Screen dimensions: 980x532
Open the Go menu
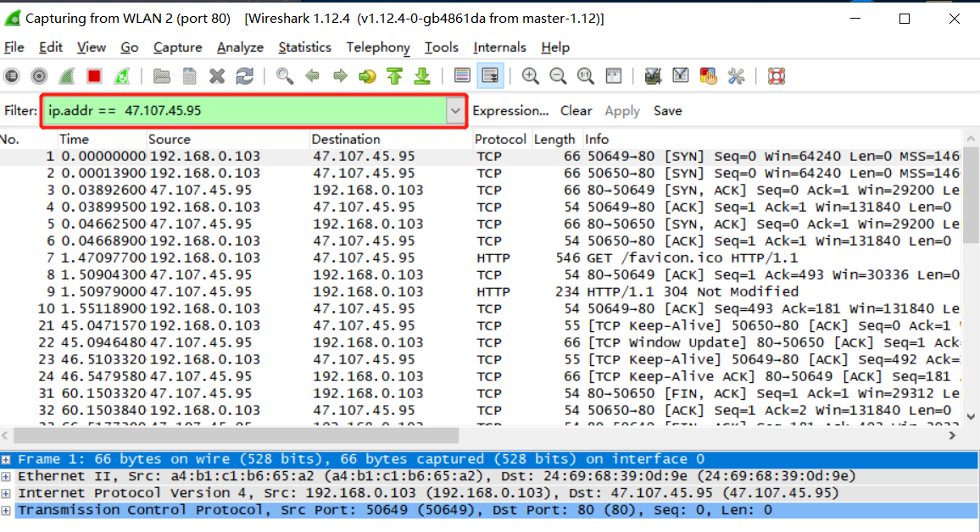pos(130,47)
